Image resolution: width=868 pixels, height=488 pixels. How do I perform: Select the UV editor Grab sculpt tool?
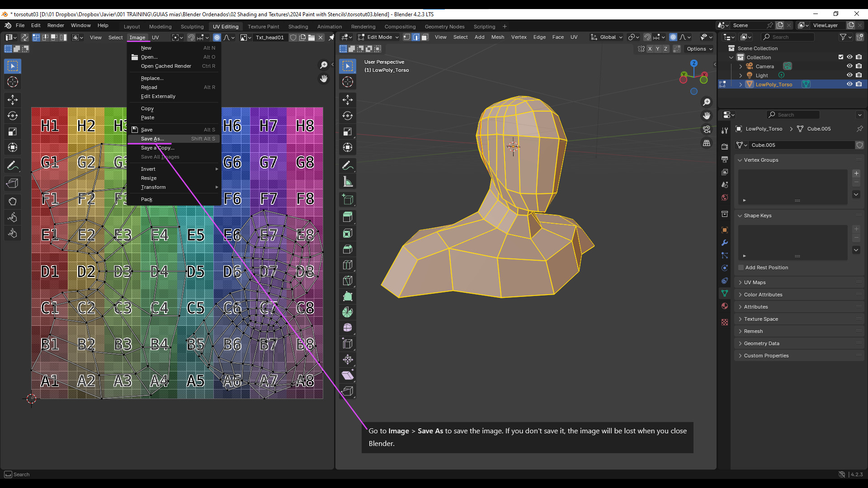pos(13,202)
